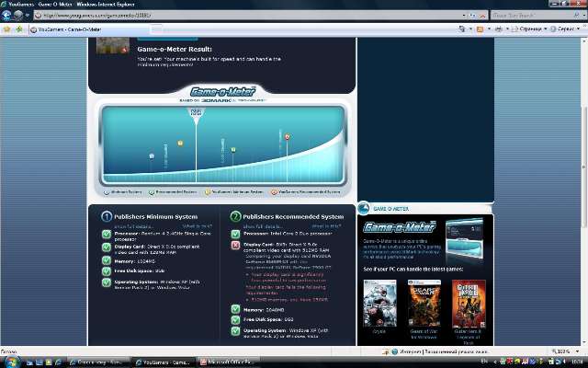Click the Your PC marker on chart

(196, 115)
